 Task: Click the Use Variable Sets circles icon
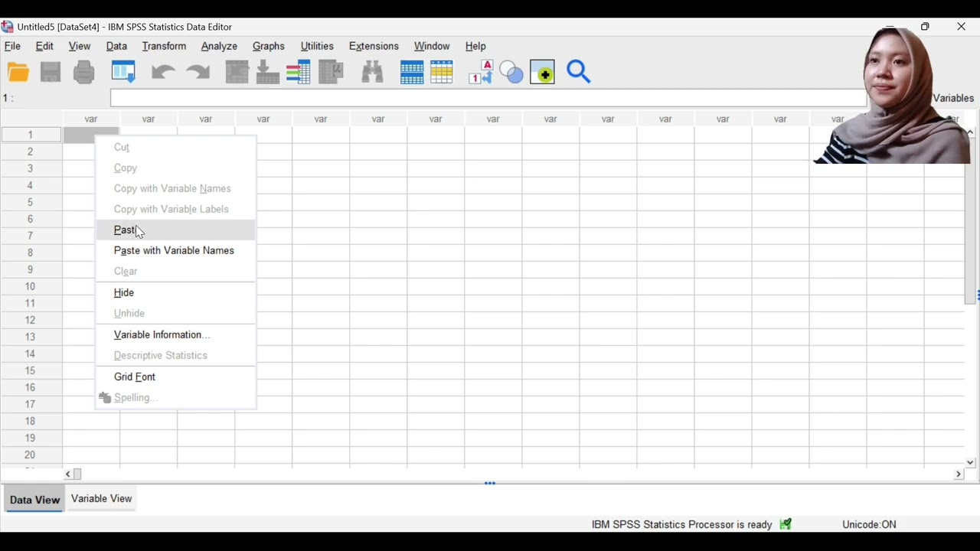point(511,73)
